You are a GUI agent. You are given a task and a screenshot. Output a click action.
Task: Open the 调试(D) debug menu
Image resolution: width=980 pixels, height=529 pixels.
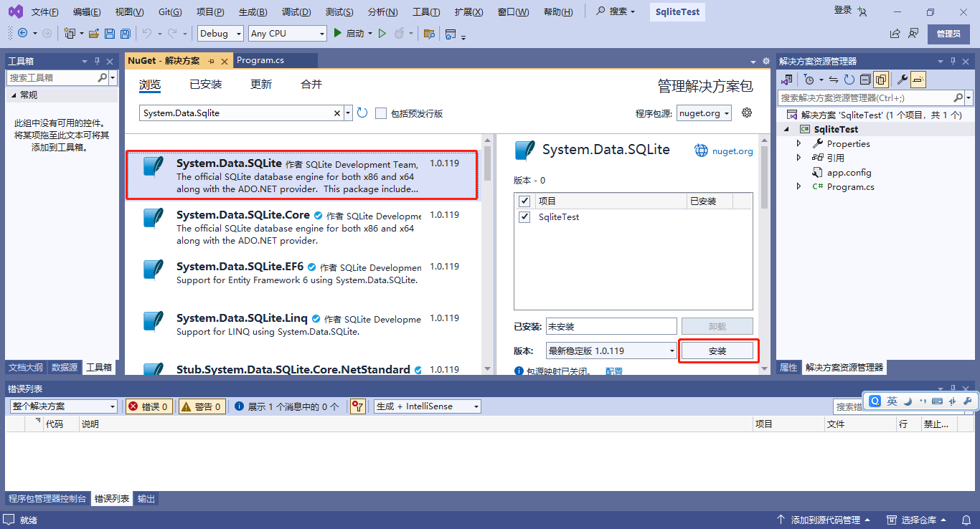pyautogui.click(x=296, y=12)
